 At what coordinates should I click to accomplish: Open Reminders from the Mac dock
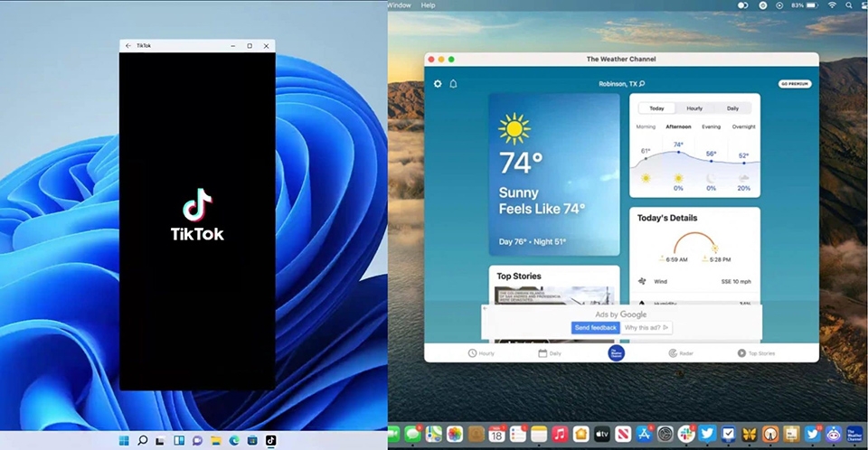(x=517, y=435)
